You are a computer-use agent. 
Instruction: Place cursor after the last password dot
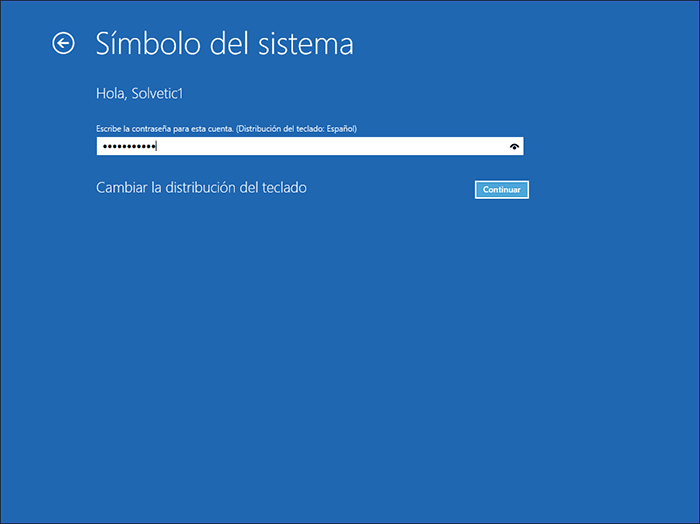[158, 147]
